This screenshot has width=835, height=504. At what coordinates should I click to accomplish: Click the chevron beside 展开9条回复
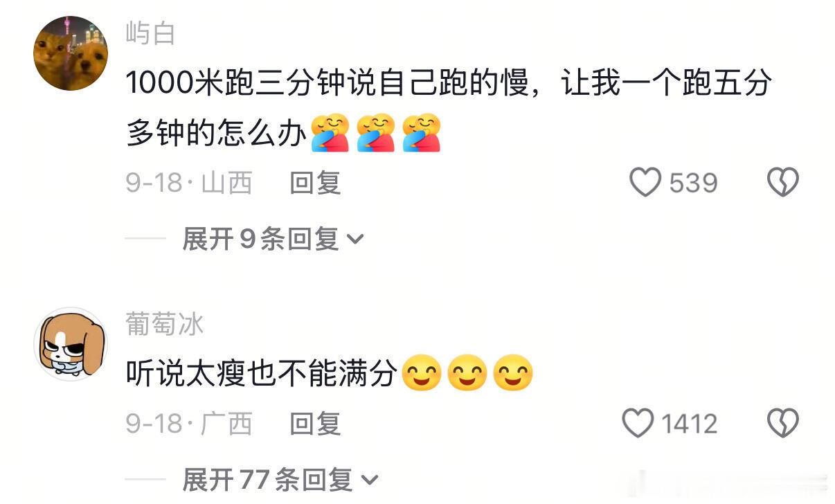(354, 240)
